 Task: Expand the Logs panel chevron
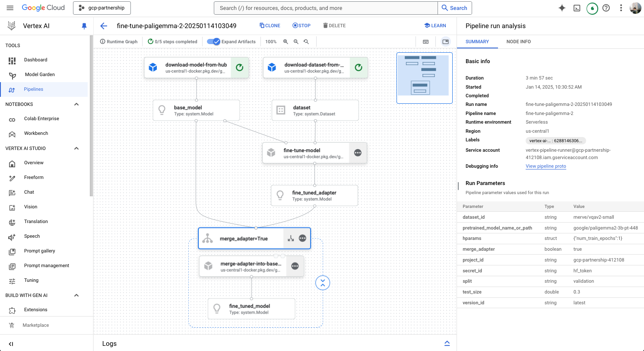pos(447,343)
